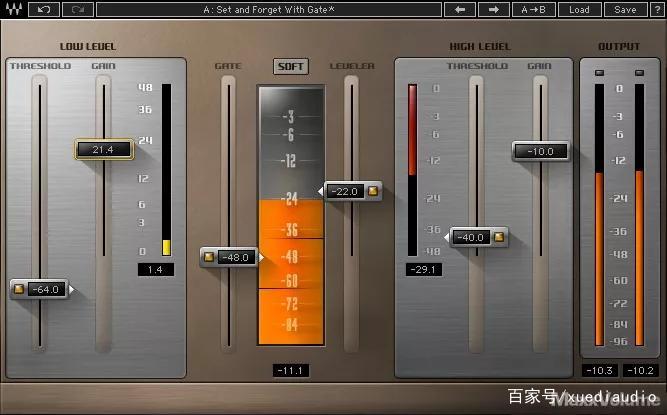667x415 pixels.
Task: Toggle Low Level threshold link button
Action: point(19,290)
